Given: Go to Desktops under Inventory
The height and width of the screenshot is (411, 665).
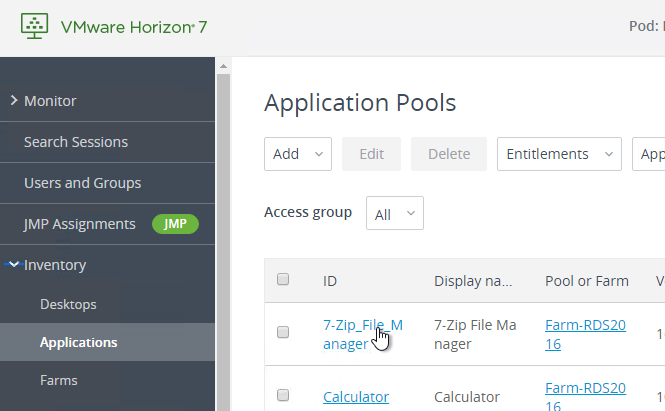Looking at the screenshot, I should [68, 305].
